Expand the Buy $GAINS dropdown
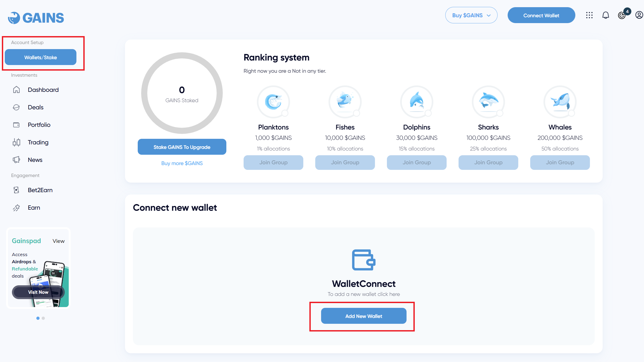The image size is (644, 362). click(x=471, y=15)
